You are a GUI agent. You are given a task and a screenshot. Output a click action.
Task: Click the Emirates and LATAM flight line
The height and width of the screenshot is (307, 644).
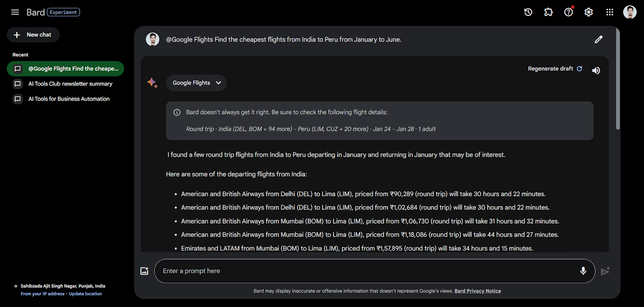pyautogui.click(x=357, y=248)
